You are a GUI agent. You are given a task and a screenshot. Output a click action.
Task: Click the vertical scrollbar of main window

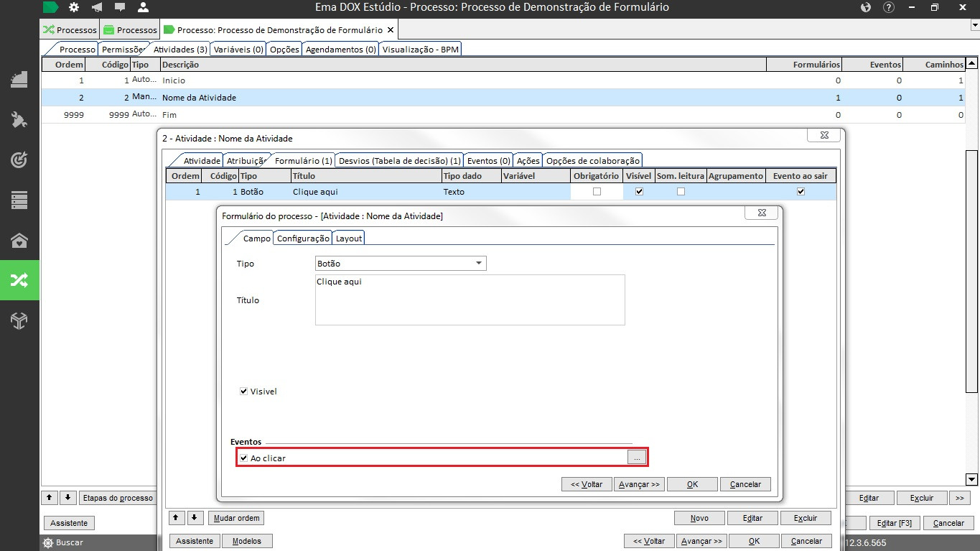[972, 272]
